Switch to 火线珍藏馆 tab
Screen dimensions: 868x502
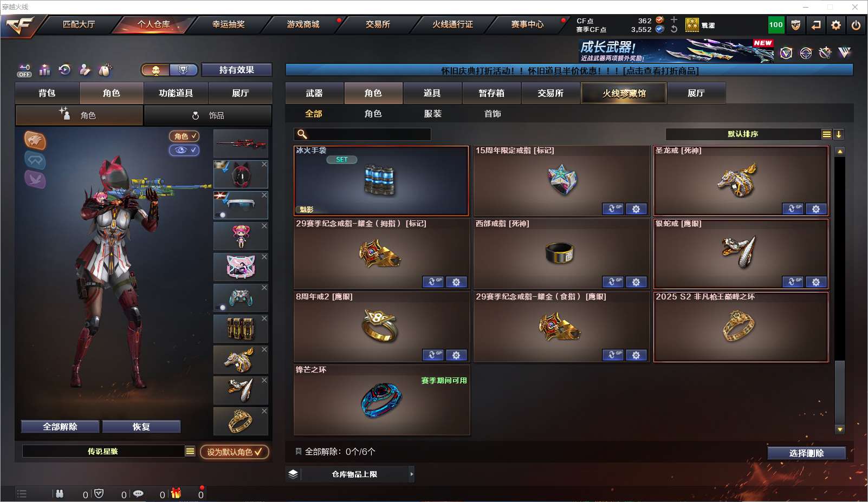[624, 93]
